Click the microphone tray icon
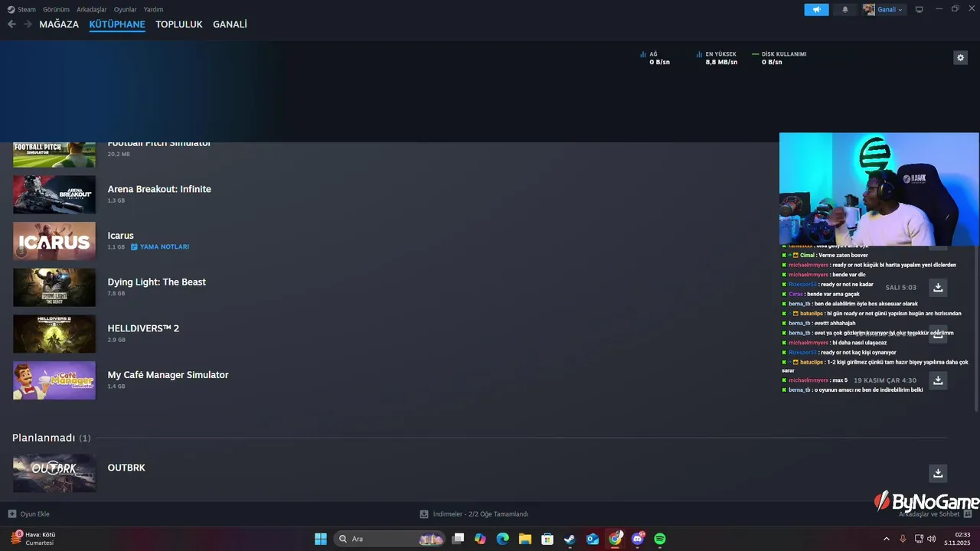Image resolution: width=980 pixels, height=551 pixels. (903, 539)
